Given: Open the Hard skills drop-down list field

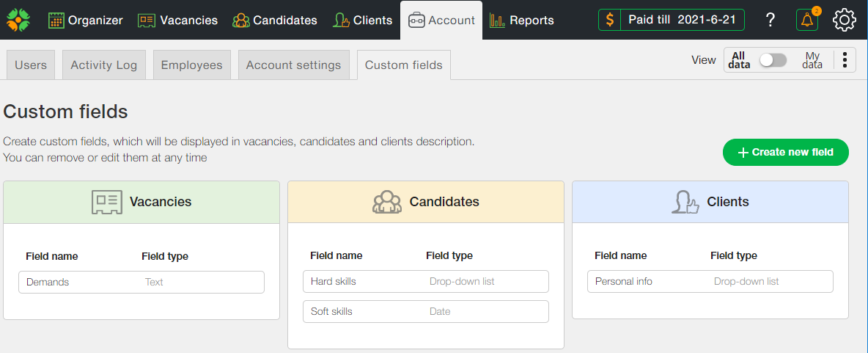Looking at the screenshot, I should [x=425, y=281].
